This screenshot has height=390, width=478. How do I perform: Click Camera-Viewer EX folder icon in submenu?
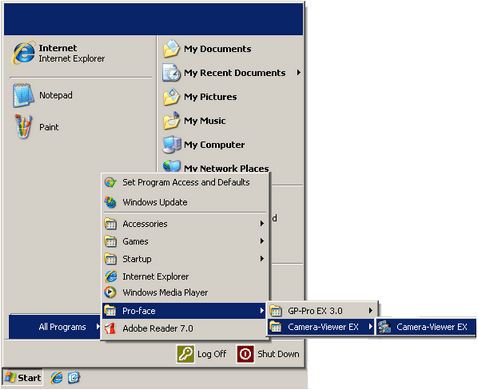(276, 327)
